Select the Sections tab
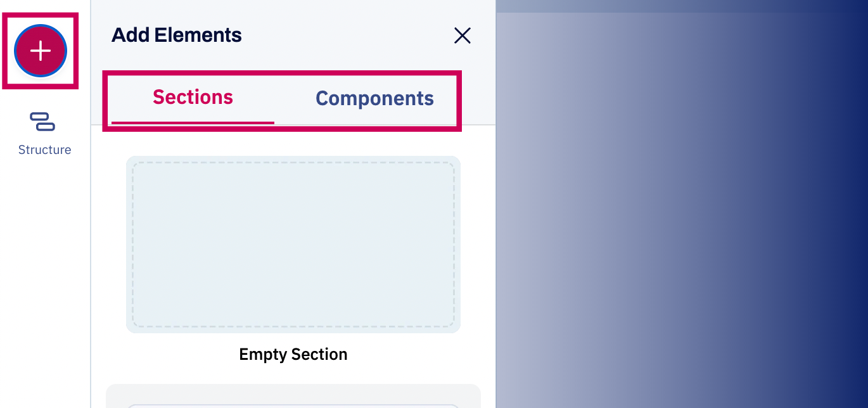The image size is (868, 408). click(193, 97)
